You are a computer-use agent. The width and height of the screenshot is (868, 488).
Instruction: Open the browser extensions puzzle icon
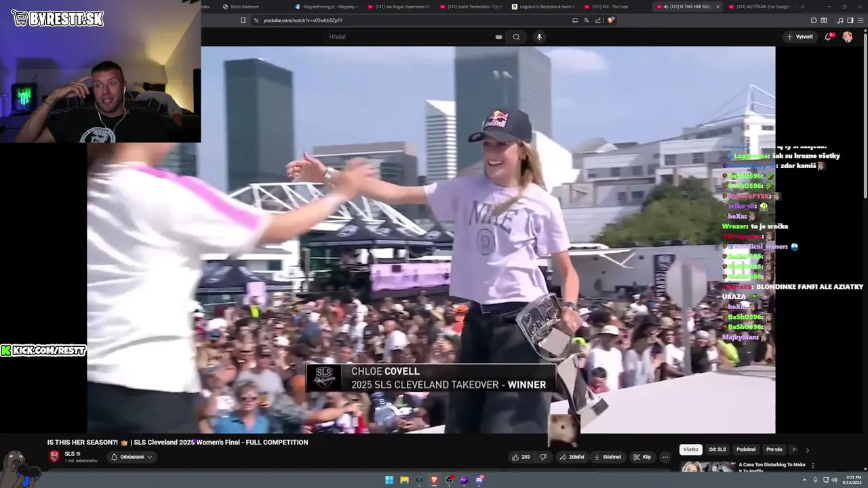click(x=814, y=20)
